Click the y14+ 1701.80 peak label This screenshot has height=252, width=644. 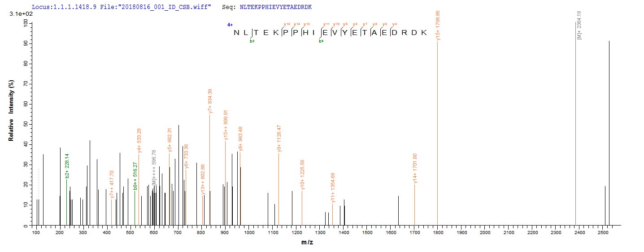point(415,169)
